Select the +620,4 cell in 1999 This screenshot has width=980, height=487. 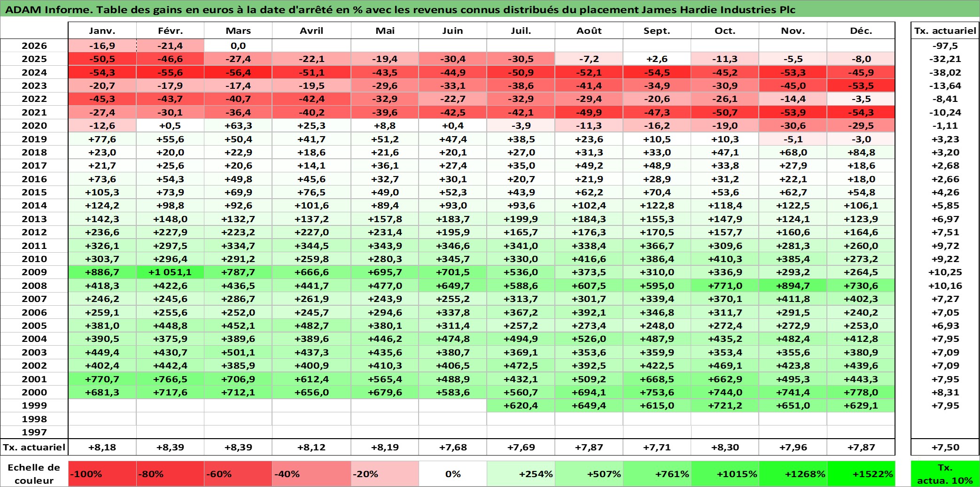(521, 405)
